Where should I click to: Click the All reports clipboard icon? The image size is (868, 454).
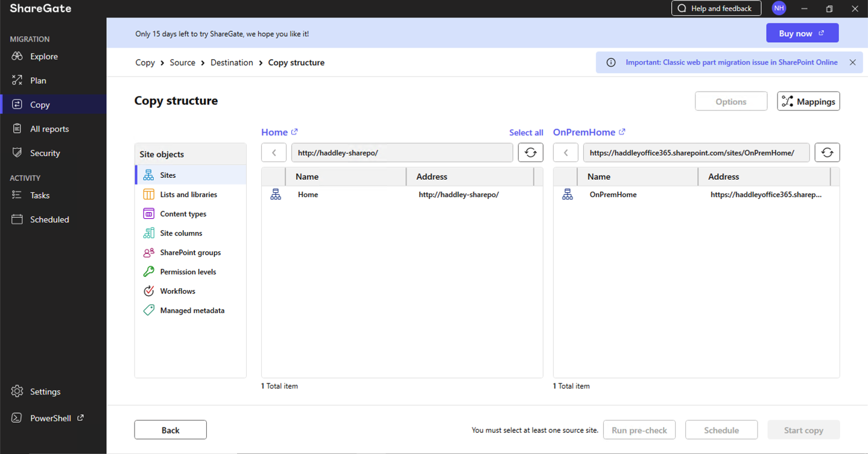(x=17, y=128)
